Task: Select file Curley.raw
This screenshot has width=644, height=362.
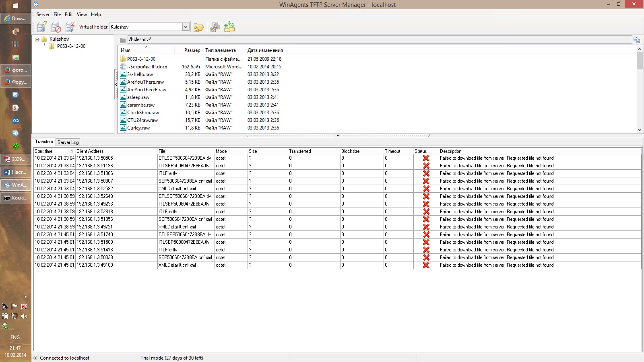Action: coord(138,128)
